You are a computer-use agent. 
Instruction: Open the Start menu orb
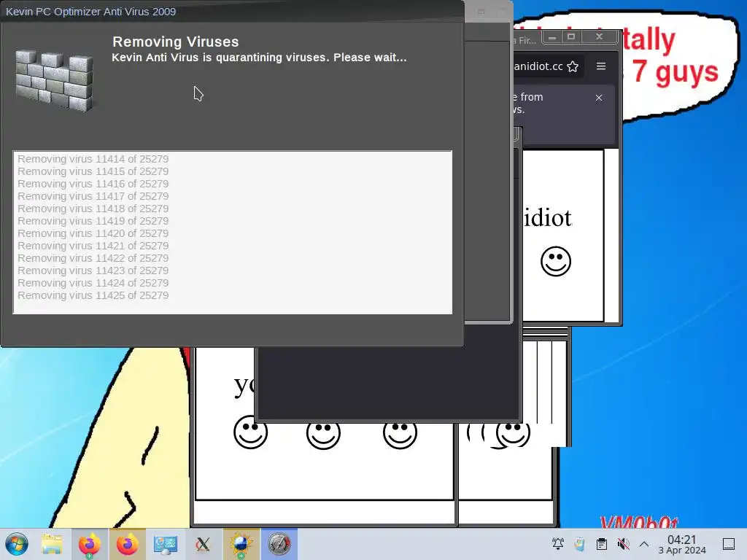pos(17,544)
